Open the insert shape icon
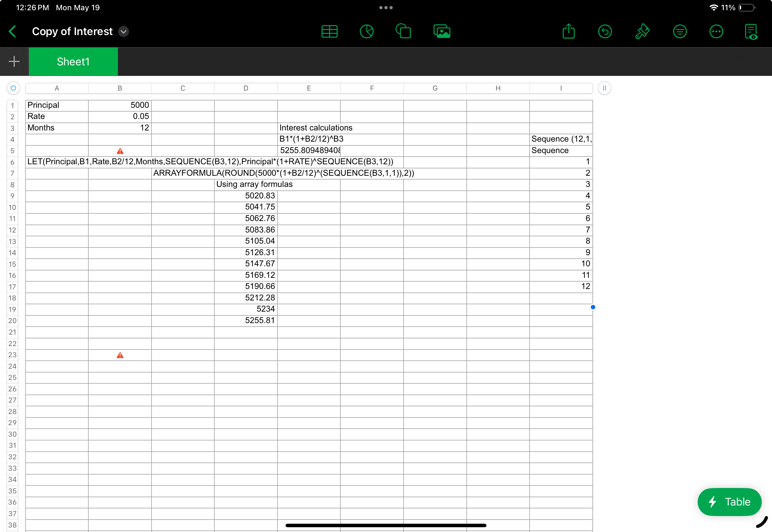The height and width of the screenshot is (532, 772). [x=403, y=32]
